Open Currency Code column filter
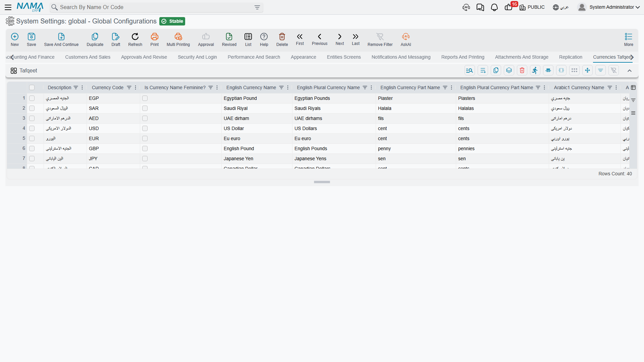Screen dimensions: 644x362 [x=129, y=87]
